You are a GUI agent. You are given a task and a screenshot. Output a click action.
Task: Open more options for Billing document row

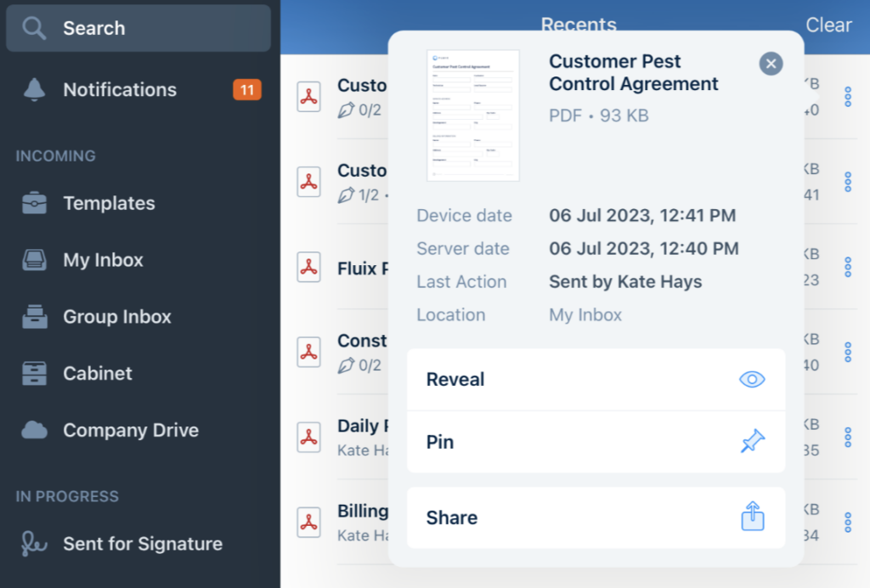[847, 522]
